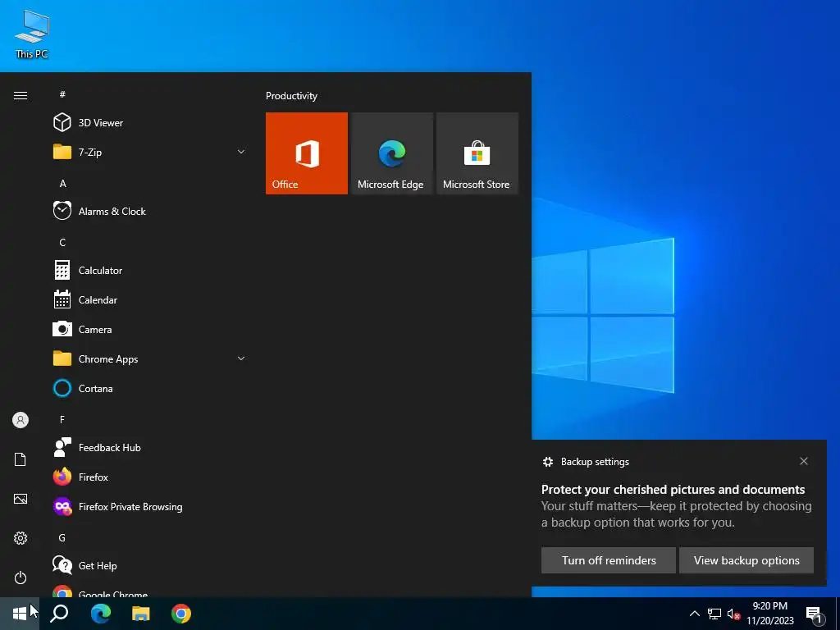Open taskbar Search
The width and height of the screenshot is (840, 630).
point(59,614)
